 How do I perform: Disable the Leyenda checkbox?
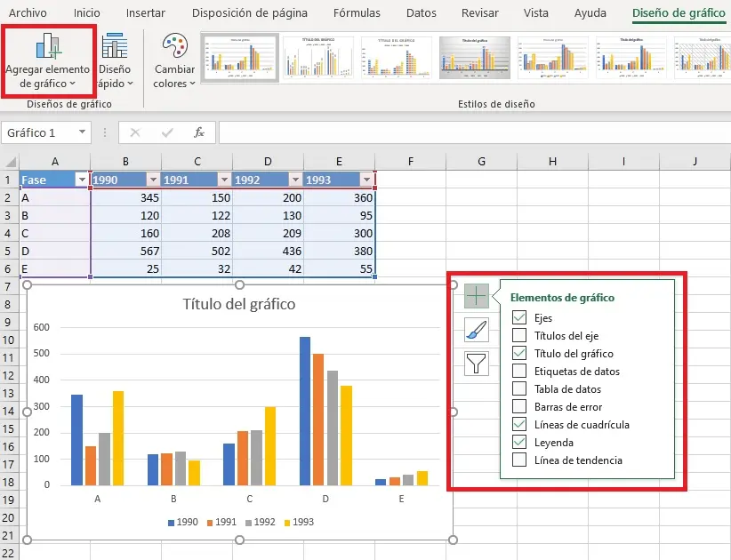pos(518,442)
